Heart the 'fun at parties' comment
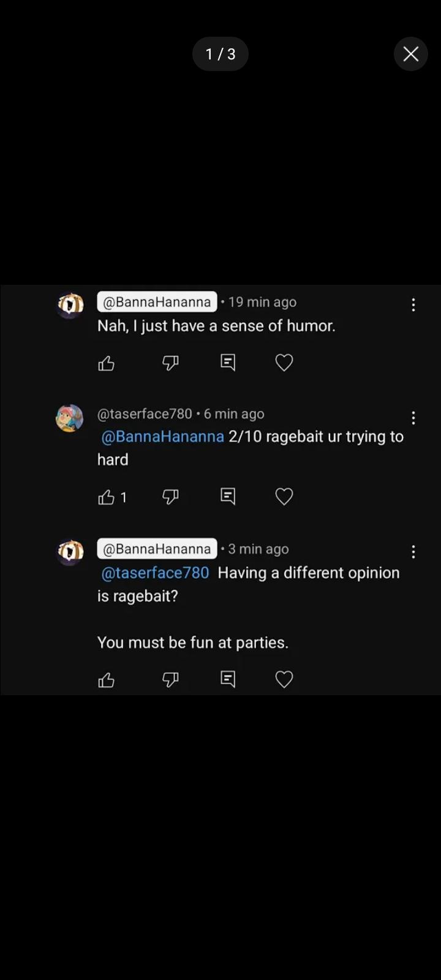The width and height of the screenshot is (441, 980). 284,679
